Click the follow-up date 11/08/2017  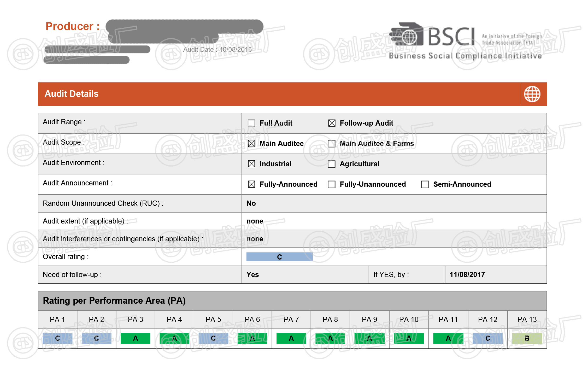(x=467, y=275)
